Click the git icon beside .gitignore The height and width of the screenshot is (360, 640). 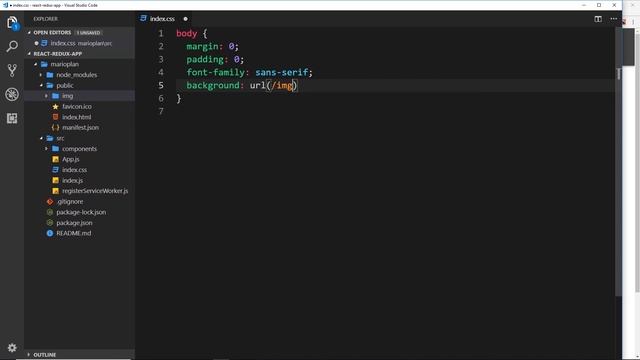pos(50,202)
